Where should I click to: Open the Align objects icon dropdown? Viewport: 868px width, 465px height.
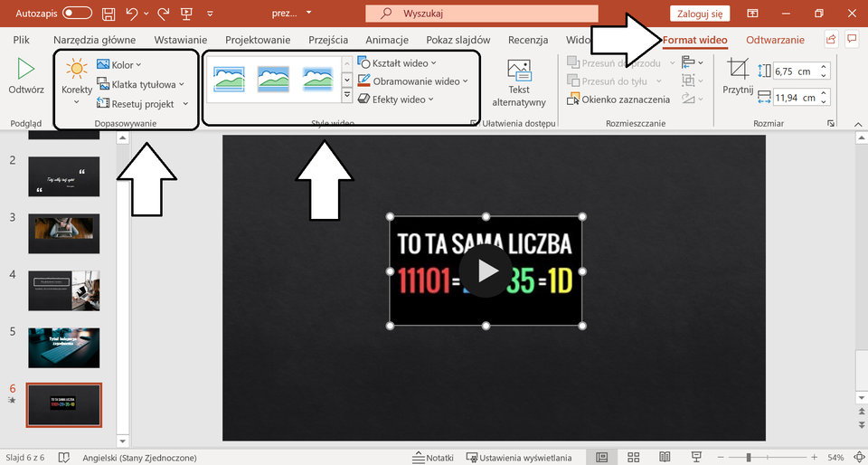pos(693,62)
